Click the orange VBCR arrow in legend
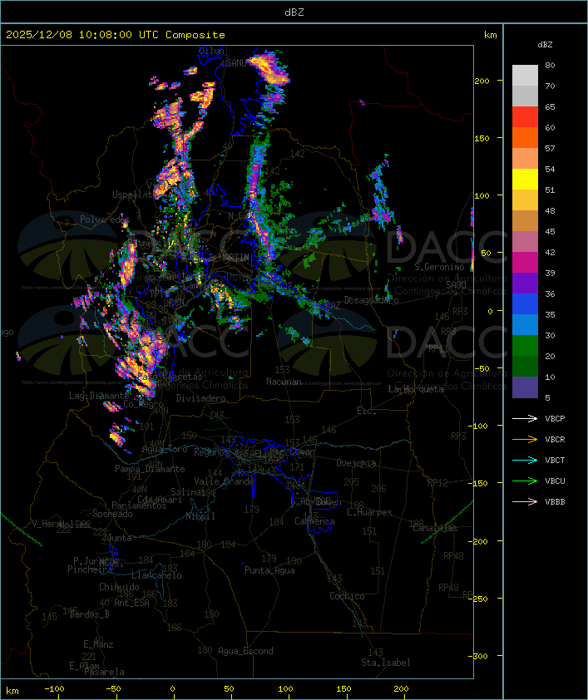588x700 pixels. click(525, 439)
